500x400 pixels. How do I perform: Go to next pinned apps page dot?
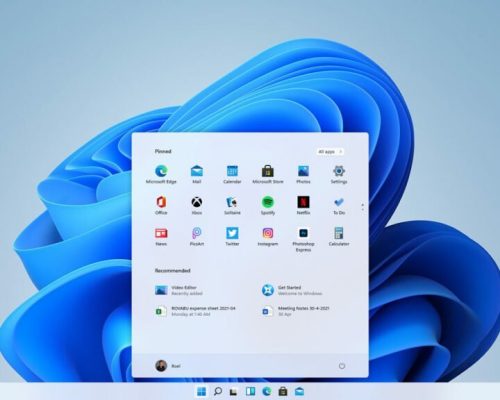pyautogui.click(x=363, y=210)
